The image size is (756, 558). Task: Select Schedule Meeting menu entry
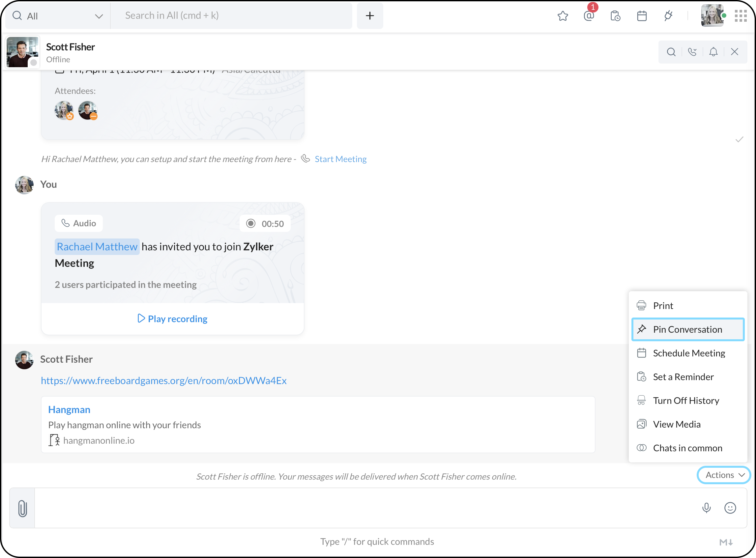point(689,353)
